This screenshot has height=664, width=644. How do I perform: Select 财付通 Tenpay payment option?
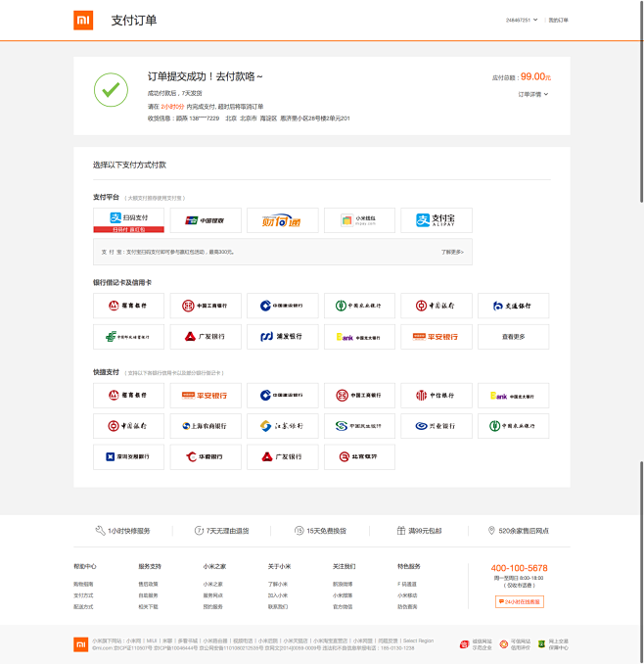tap(283, 220)
